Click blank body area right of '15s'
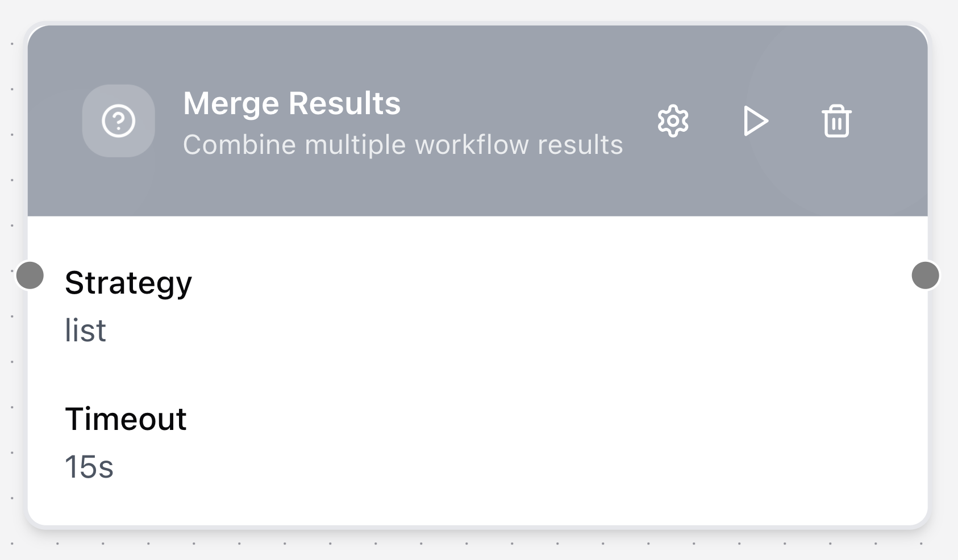The height and width of the screenshot is (560, 958). coord(511,467)
